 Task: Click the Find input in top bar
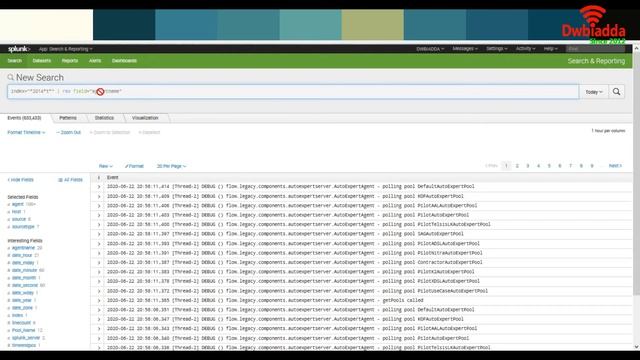pyautogui.click(x=595, y=49)
